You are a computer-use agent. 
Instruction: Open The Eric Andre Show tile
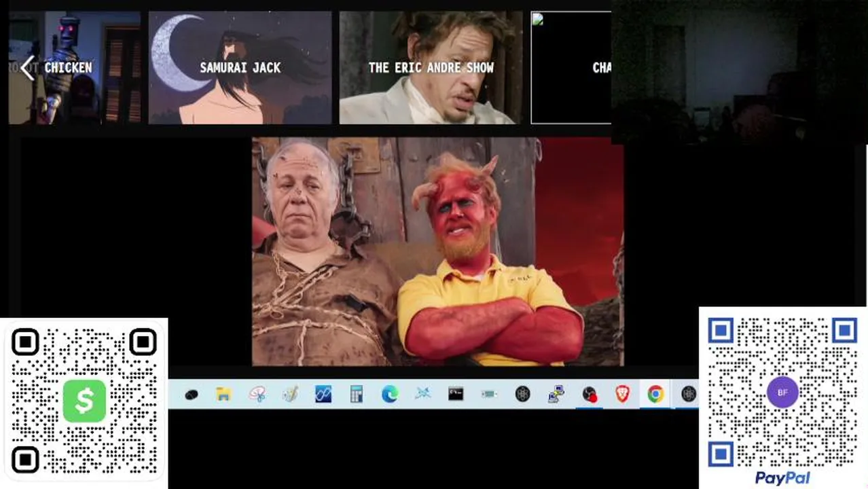(431, 67)
